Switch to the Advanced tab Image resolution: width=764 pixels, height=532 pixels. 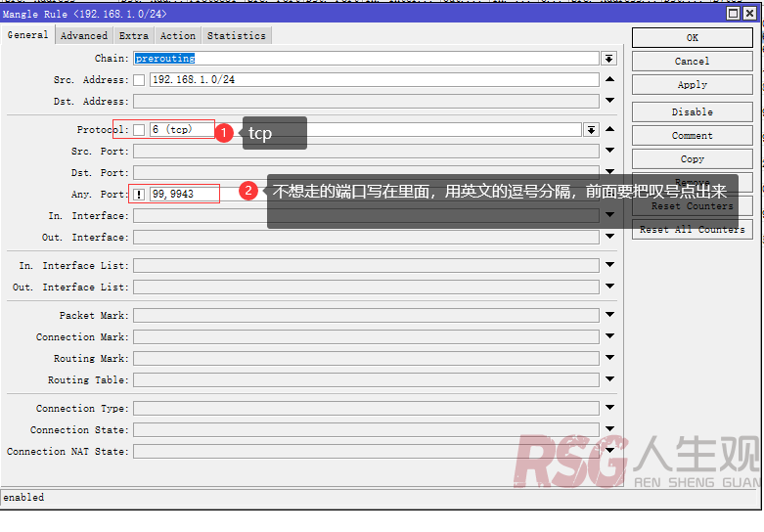coord(84,35)
